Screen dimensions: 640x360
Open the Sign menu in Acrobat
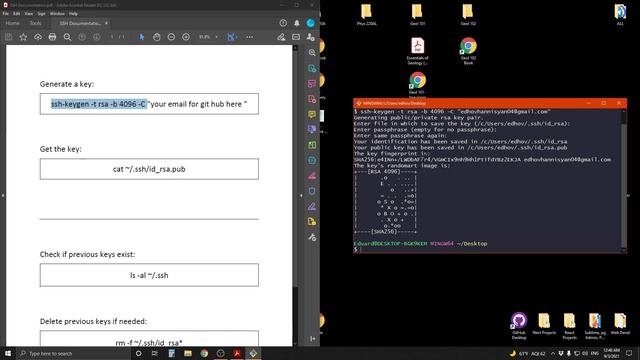(x=41, y=13)
